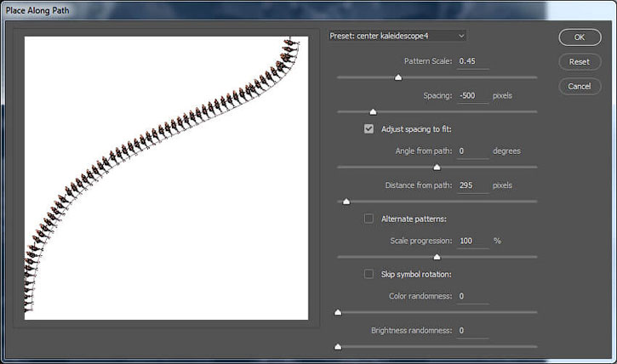Click the Angle from path slider handle
The width and height of the screenshot is (617, 364).
437,168
